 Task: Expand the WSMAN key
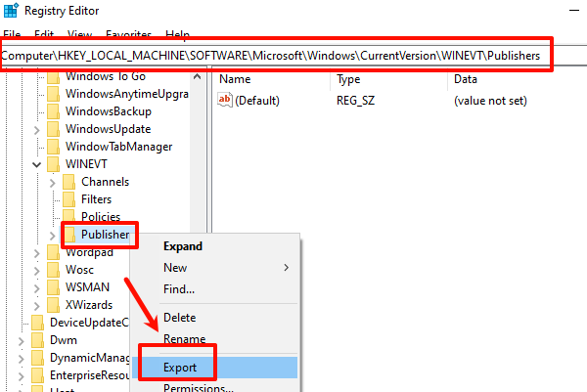[x=37, y=288]
